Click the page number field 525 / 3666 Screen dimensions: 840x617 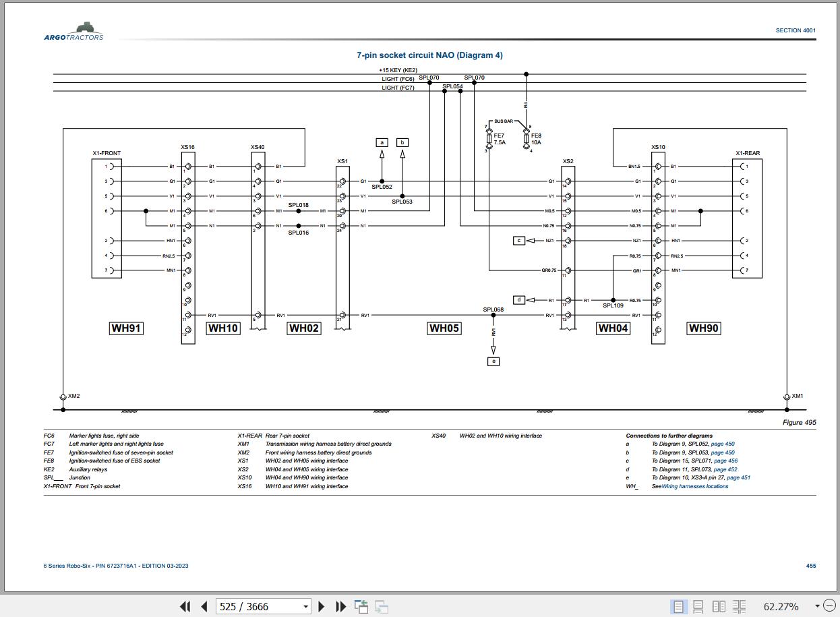[258, 606]
